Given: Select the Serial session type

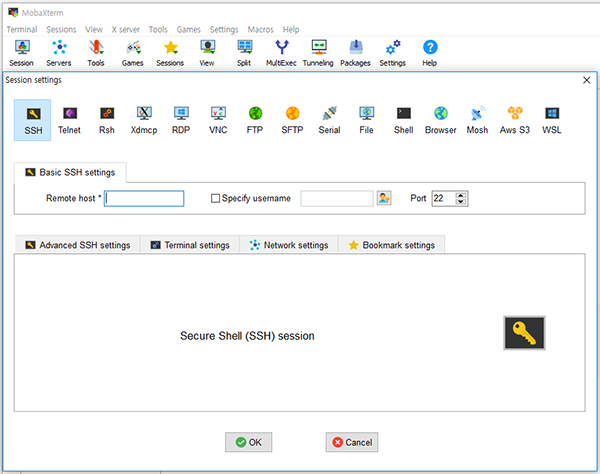Looking at the screenshot, I should (329, 120).
